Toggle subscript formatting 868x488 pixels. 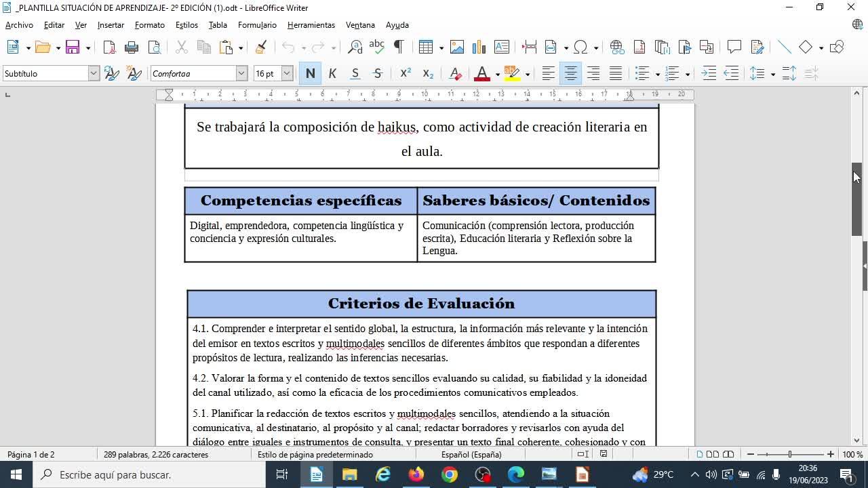coord(428,73)
